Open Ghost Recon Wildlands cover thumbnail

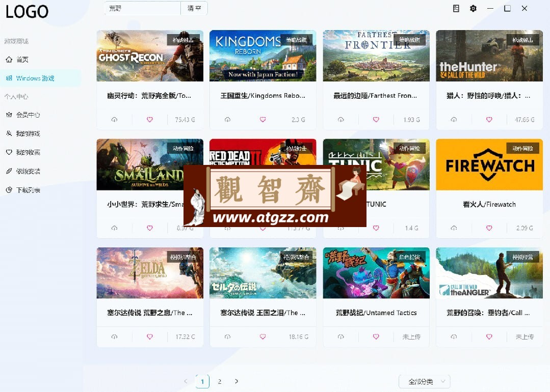(x=150, y=55)
